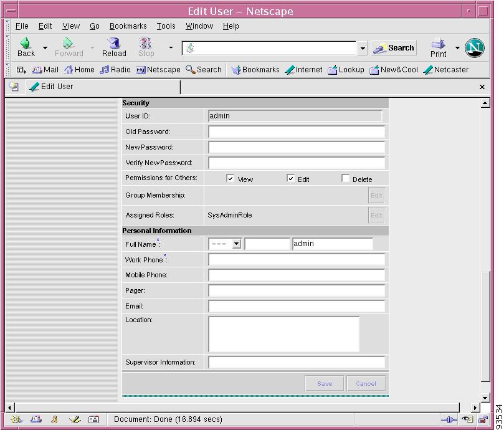Open the Bookmarks folder on toolbar
The height and width of the screenshot is (430, 504).
tap(255, 70)
